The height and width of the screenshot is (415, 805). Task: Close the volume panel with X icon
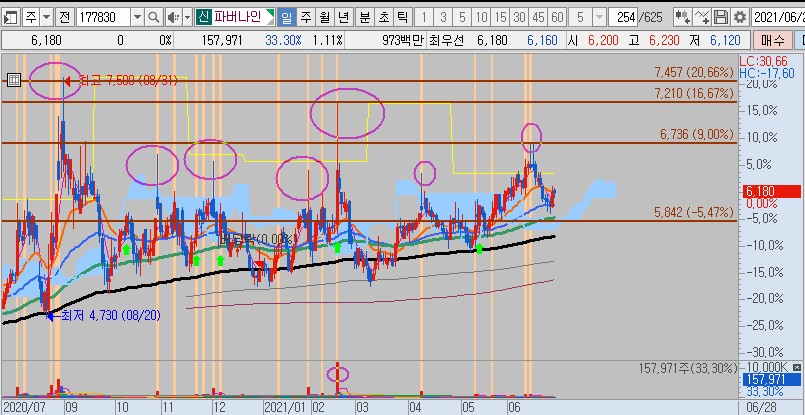(x=796, y=368)
